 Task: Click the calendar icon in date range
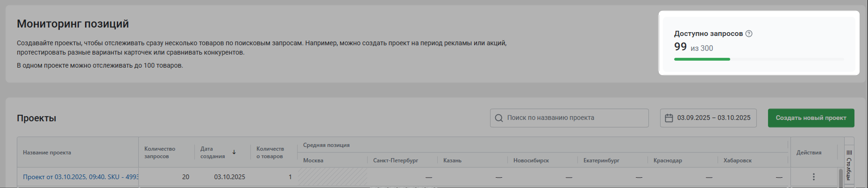[669, 118]
